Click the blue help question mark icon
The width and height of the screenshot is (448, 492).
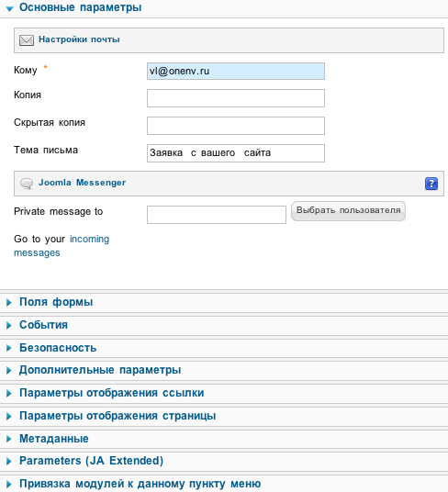[431, 184]
